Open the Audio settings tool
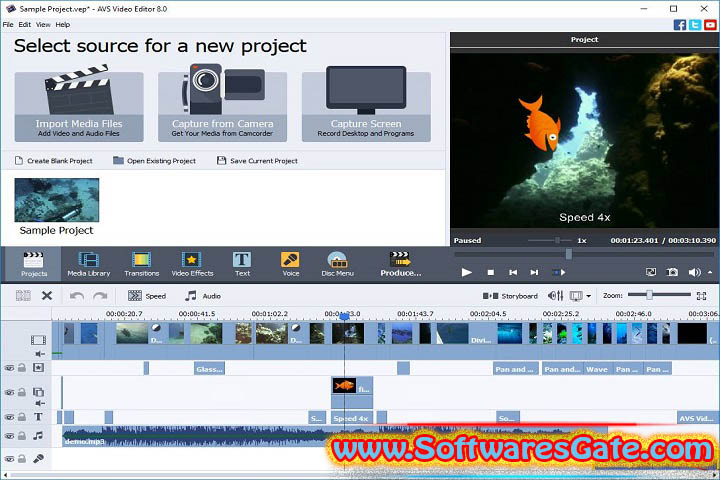The image size is (720, 480). pos(202,296)
